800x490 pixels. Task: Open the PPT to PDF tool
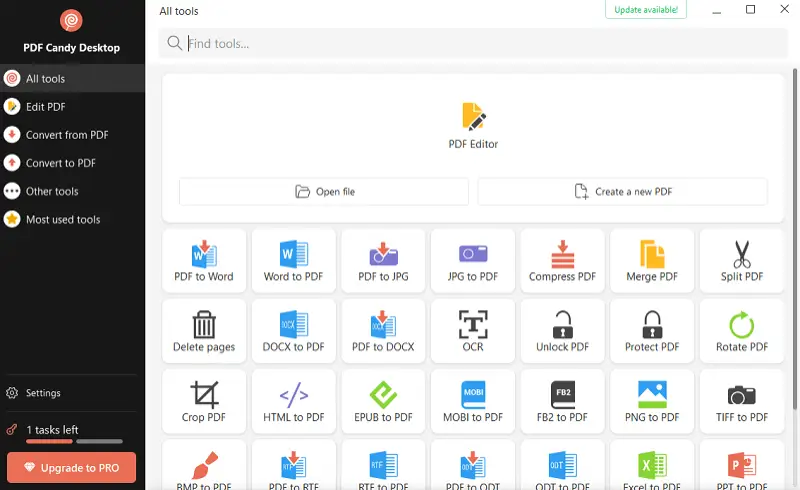pos(742,467)
